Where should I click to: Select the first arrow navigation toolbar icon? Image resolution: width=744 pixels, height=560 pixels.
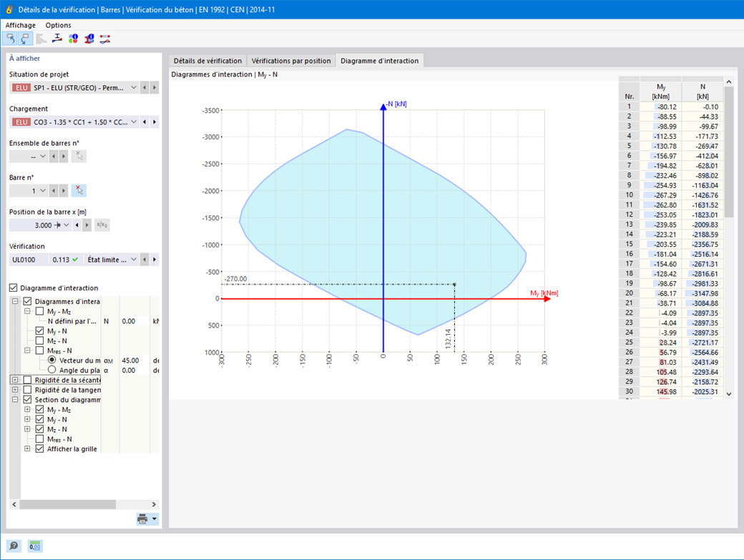[x=11, y=39]
